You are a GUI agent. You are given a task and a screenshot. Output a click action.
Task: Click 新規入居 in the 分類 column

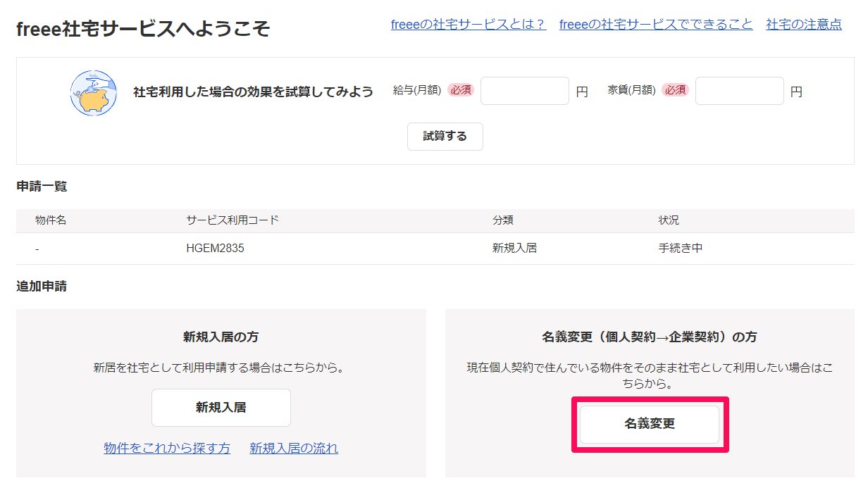(x=514, y=249)
